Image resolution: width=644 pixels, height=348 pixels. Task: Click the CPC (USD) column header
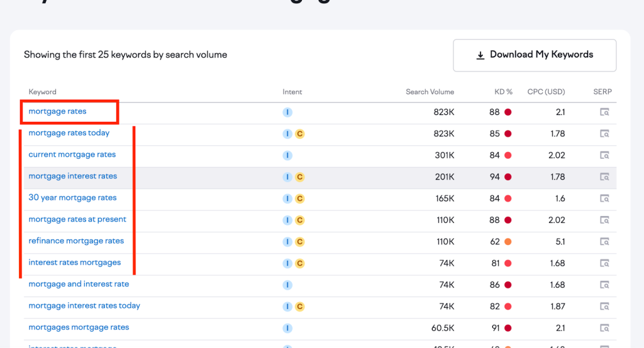click(546, 92)
